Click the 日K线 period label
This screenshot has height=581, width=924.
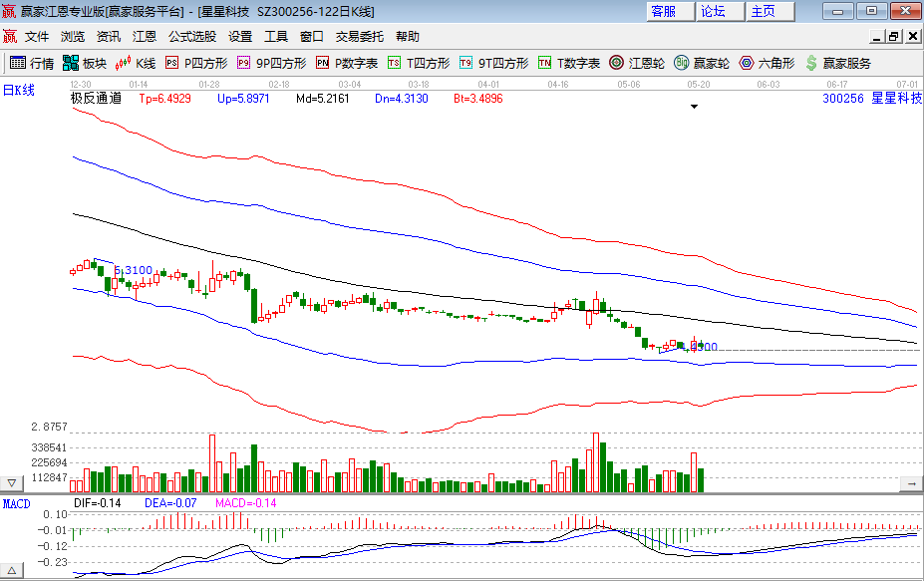click(19, 90)
